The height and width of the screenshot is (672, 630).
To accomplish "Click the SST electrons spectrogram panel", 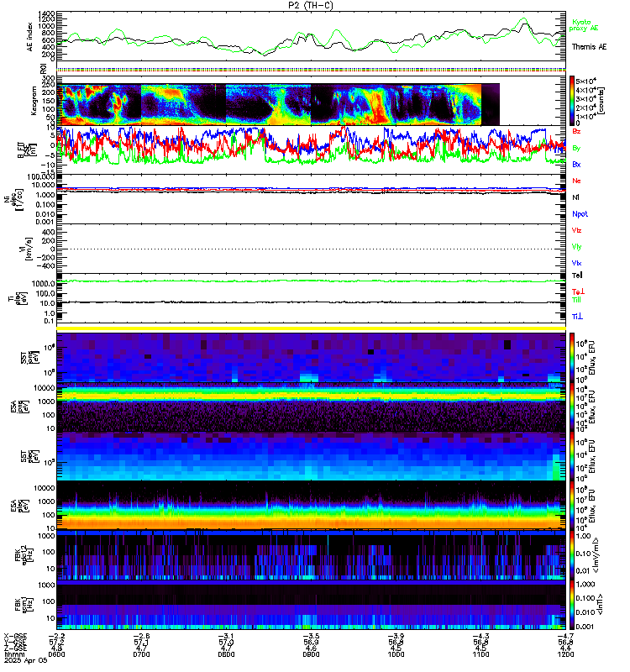I will [x=311, y=456].
